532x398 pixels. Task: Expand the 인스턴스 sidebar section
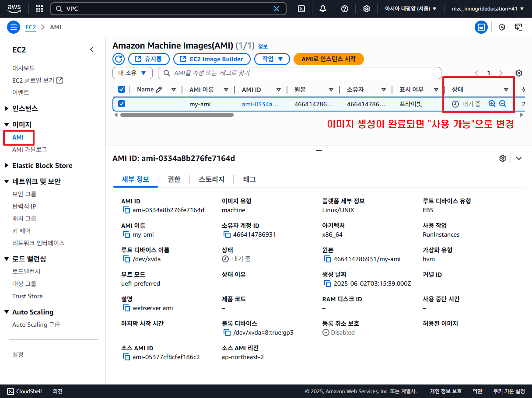click(7, 108)
